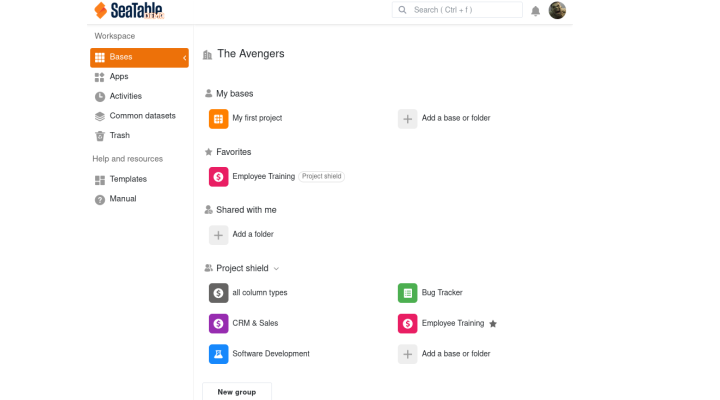The height and width of the screenshot is (400, 720).
Task: Open Activities in the sidebar
Action: pyautogui.click(x=125, y=96)
